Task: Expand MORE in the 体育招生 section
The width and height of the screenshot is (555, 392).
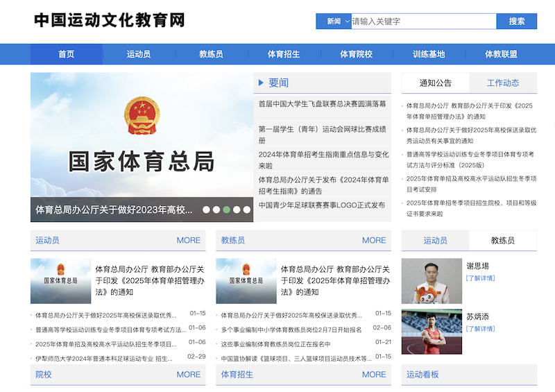Action: point(373,374)
